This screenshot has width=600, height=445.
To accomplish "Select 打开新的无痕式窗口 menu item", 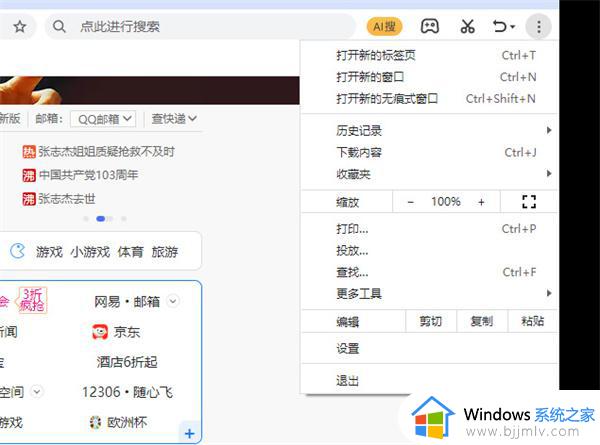I will (x=429, y=99).
